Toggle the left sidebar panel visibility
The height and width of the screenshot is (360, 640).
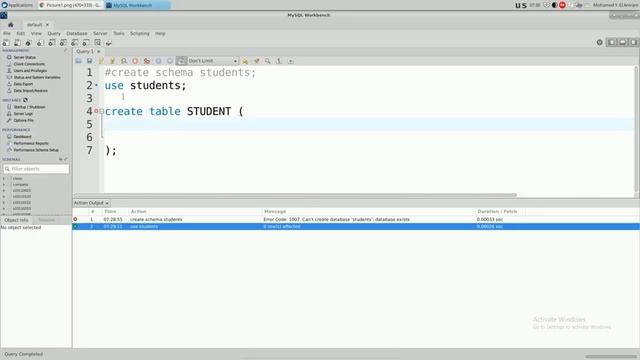tap(611, 42)
